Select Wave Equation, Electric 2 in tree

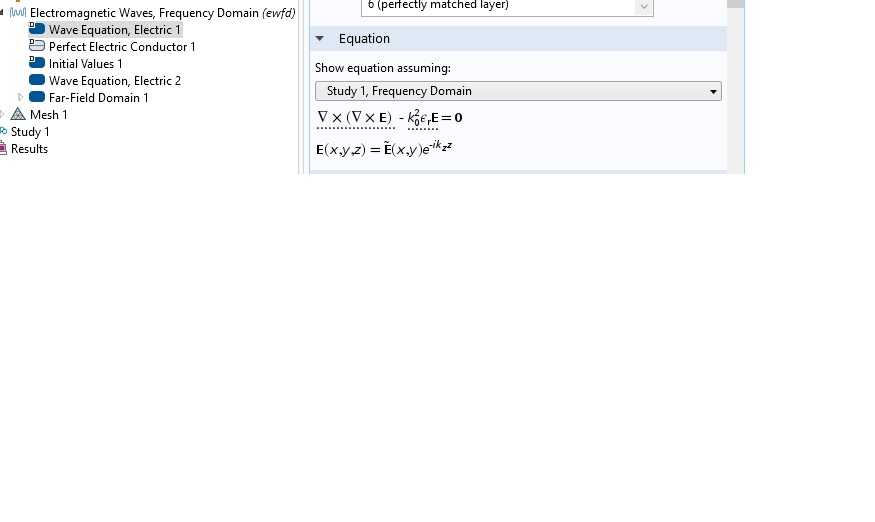pos(114,80)
